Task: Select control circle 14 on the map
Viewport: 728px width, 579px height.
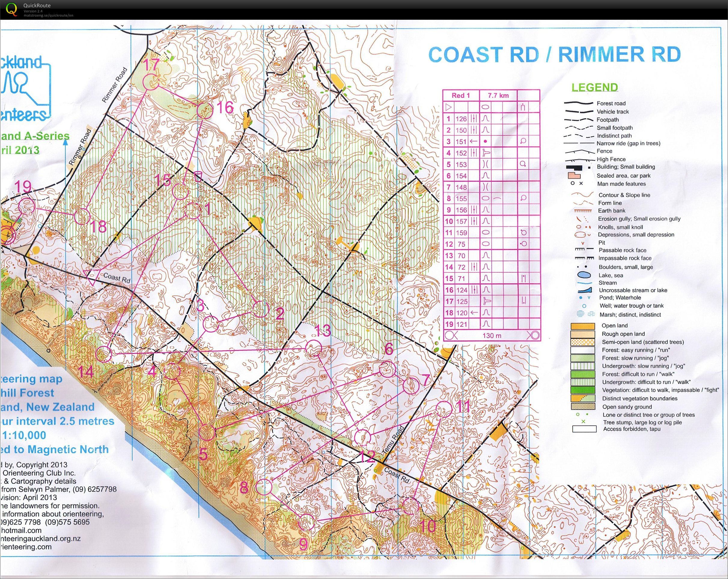Action: pyautogui.click(x=103, y=355)
